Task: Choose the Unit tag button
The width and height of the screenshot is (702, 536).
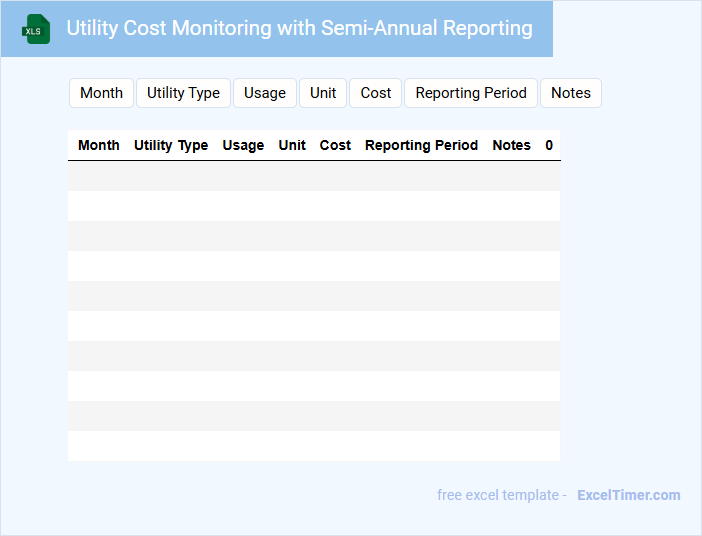Action: [x=323, y=93]
